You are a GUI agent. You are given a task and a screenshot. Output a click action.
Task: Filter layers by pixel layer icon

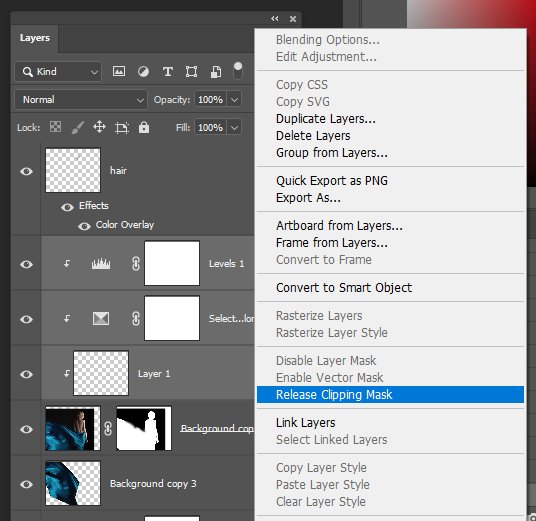tap(119, 71)
